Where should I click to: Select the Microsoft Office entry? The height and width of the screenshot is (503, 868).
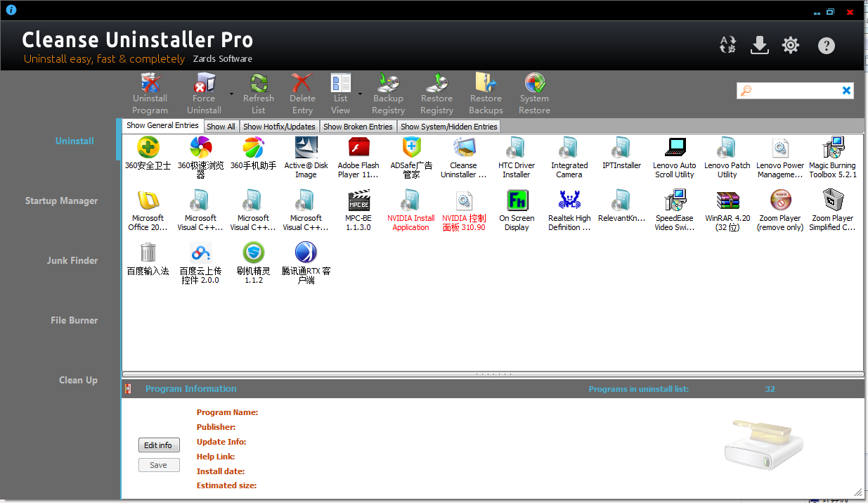(x=148, y=210)
